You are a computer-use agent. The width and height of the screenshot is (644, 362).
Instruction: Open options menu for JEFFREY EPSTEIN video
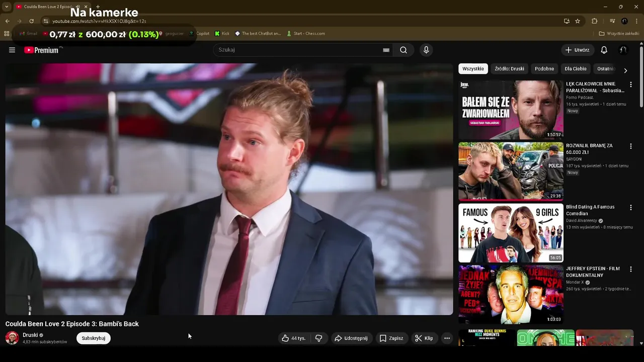click(631, 269)
